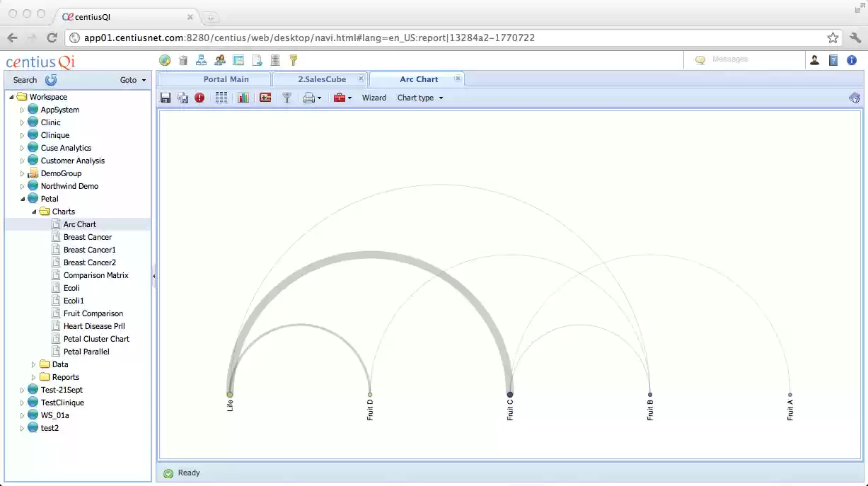868x486 pixels.
Task: Click the database icon in the top toolbar
Action: [274, 59]
